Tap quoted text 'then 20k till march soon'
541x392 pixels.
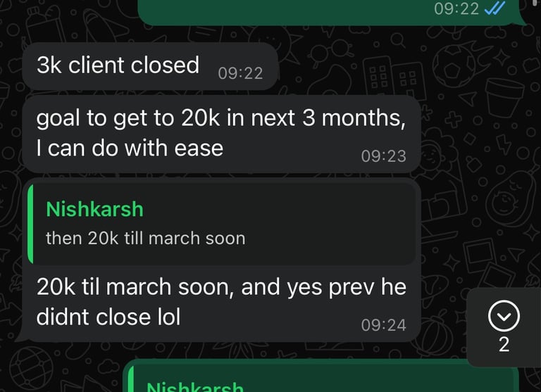(x=145, y=239)
